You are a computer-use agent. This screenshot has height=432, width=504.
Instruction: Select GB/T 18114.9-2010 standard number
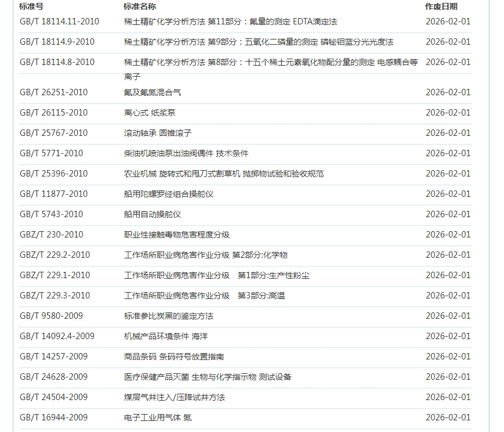(57, 42)
